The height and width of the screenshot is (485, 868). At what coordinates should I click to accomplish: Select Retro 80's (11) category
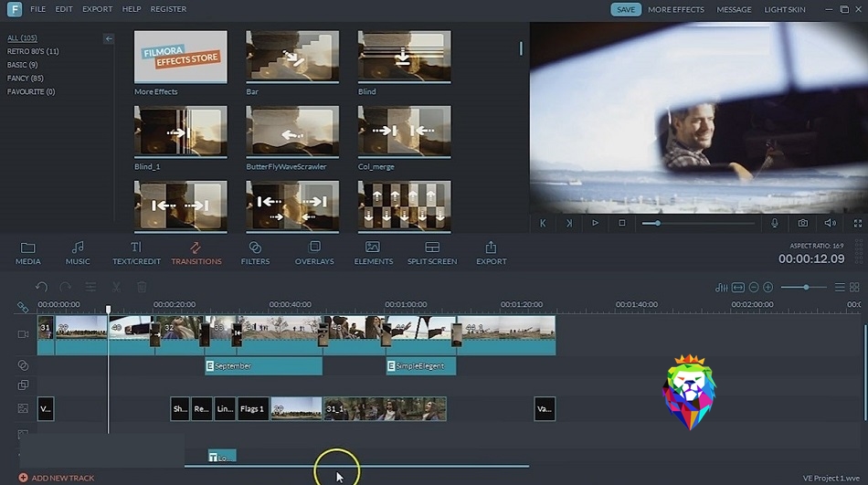pyautogui.click(x=33, y=51)
